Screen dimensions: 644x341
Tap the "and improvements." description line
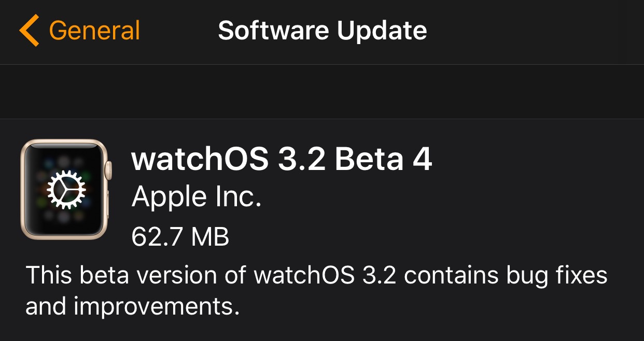(132, 307)
